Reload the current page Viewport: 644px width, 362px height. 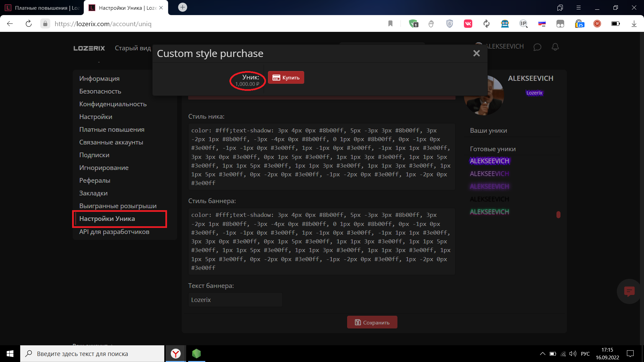point(29,24)
